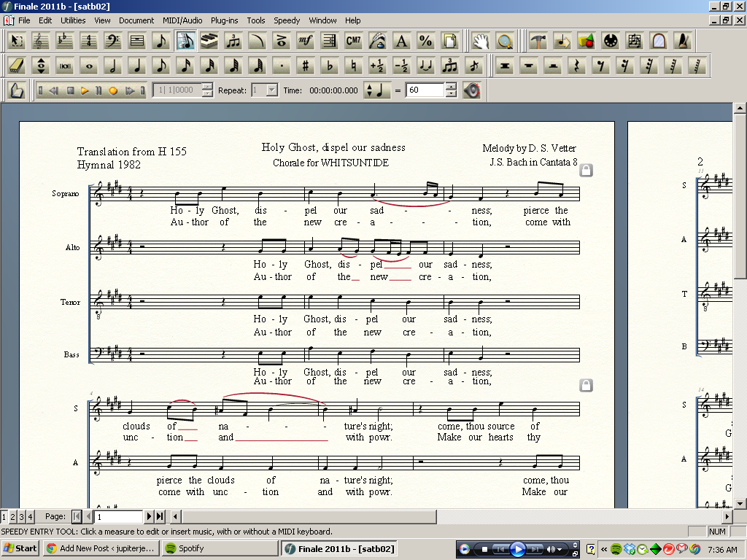Open the MIDI/Audio menu
The height and width of the screenshot is (560, 747).
tap(182, 20)
